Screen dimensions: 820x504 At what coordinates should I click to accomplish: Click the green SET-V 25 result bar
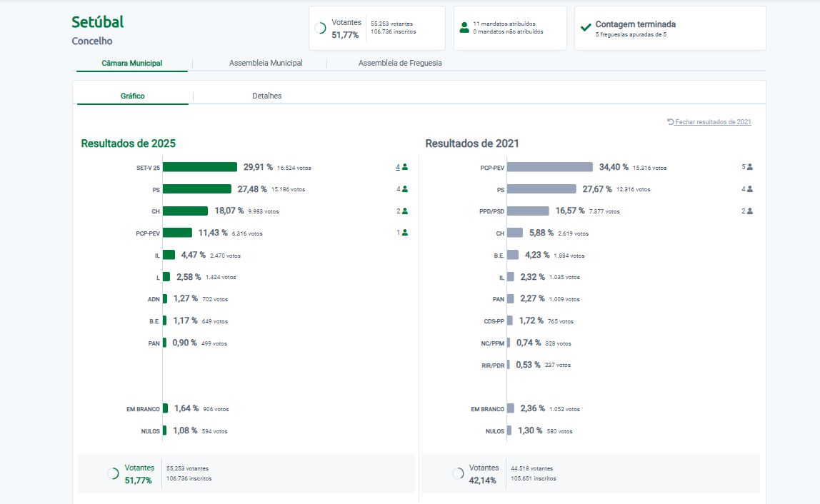[200, 167]
